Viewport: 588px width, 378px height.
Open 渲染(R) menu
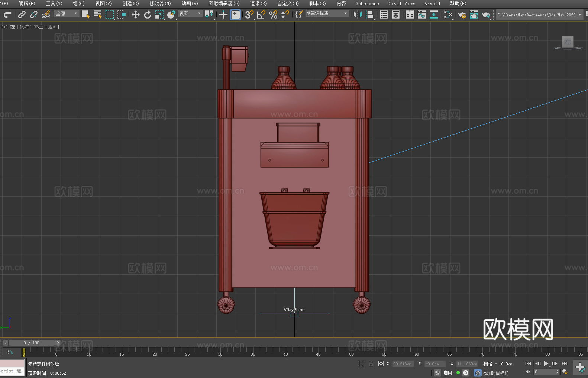pyautogui.click(x=258, y=3)
